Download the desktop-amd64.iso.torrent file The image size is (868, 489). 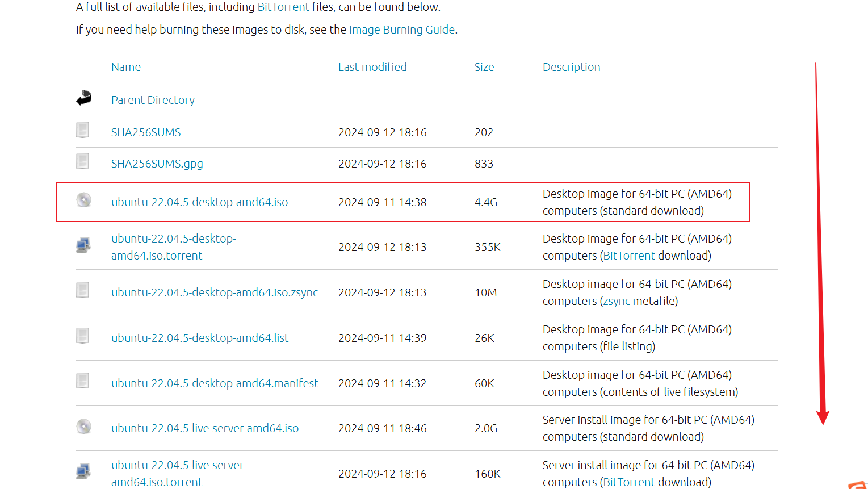point(174,247)
